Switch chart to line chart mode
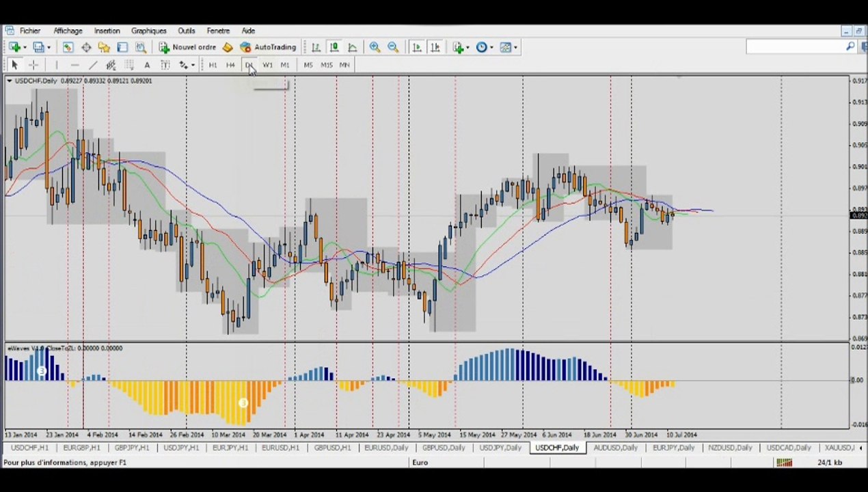The height and width of the screenshot is (492, 868). pyautogui.click(x=352, y=47)
